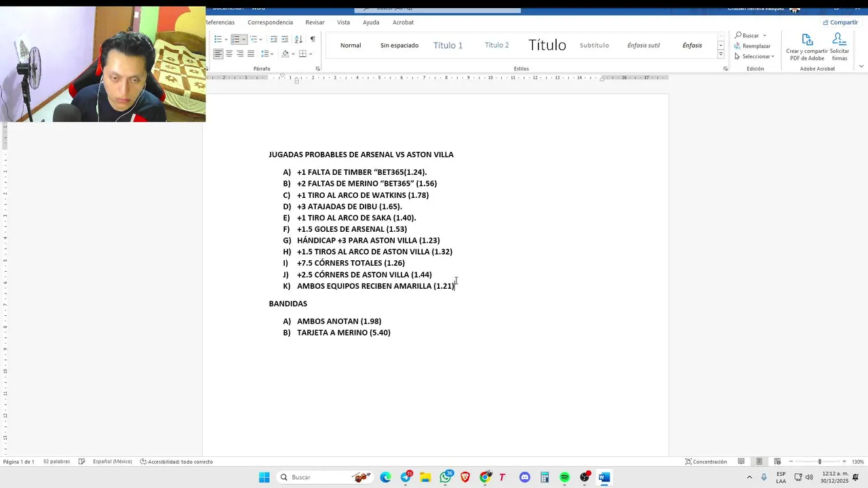Apply the Normal style
Screen dimensions: 868x488
click(351, 45)
